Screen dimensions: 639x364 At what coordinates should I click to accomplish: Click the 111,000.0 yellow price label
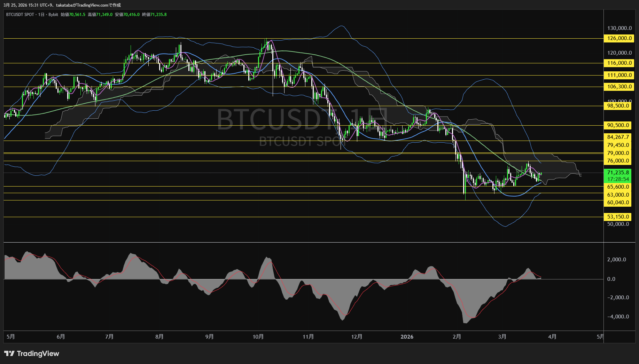[619, 75]
